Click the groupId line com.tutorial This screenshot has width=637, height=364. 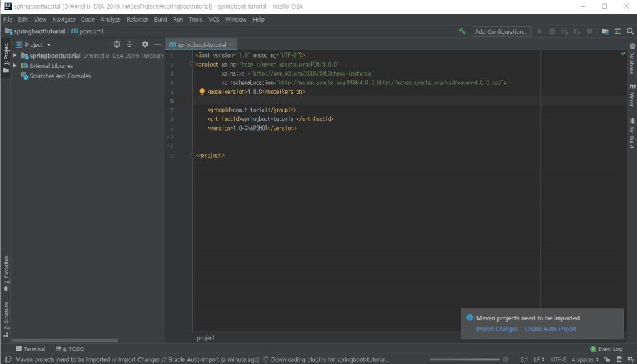tap(252, 110)
